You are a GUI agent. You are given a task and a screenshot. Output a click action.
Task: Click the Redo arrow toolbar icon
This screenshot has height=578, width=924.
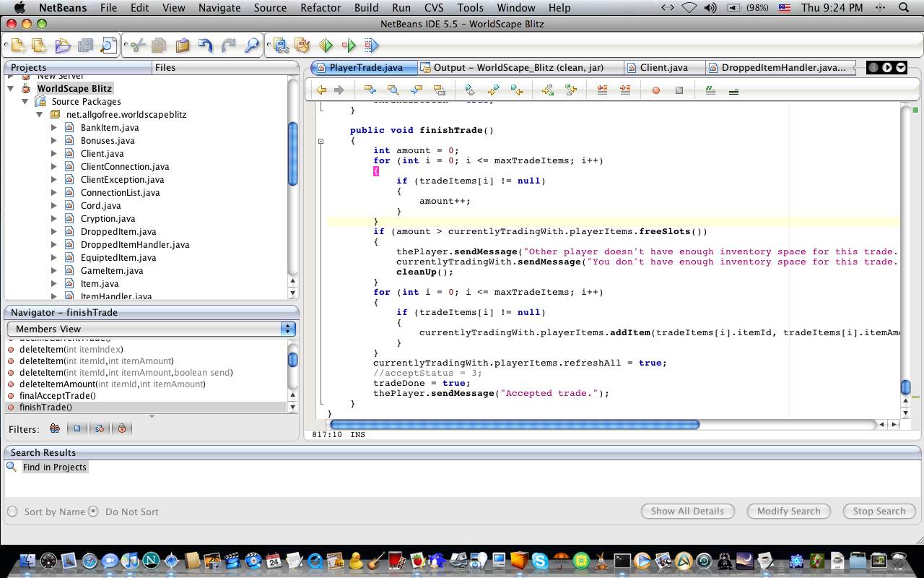click(x=229, y=46)
